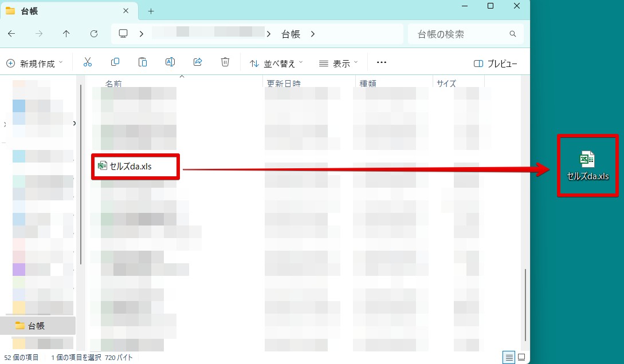Image resolution: width=624 pixels, height=364 pixels.
Task: Open the three-dot more options menu
Action: point(381,62)
